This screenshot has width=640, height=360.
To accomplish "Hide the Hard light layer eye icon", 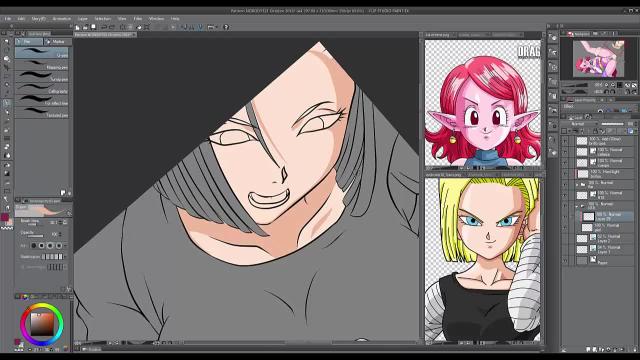I will pyautogui.click(x=565, y=174).
